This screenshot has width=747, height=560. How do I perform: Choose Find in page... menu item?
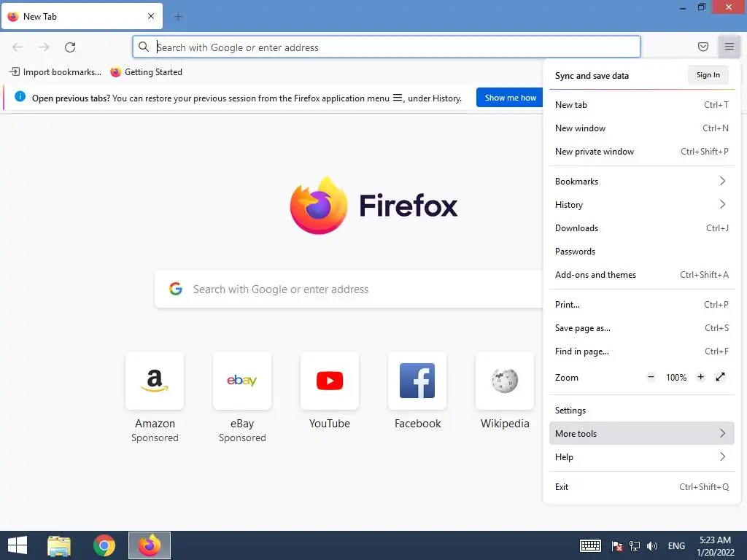(642, 351)
